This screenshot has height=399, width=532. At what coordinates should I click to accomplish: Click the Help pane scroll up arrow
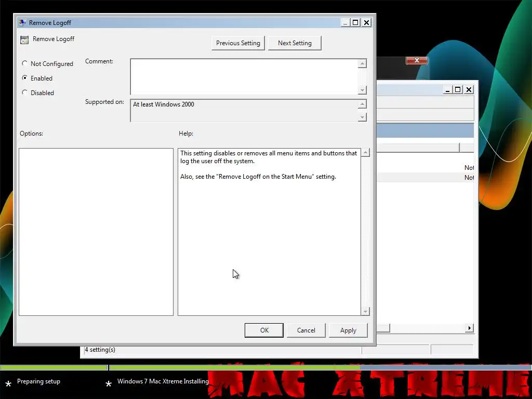[365, 153]
